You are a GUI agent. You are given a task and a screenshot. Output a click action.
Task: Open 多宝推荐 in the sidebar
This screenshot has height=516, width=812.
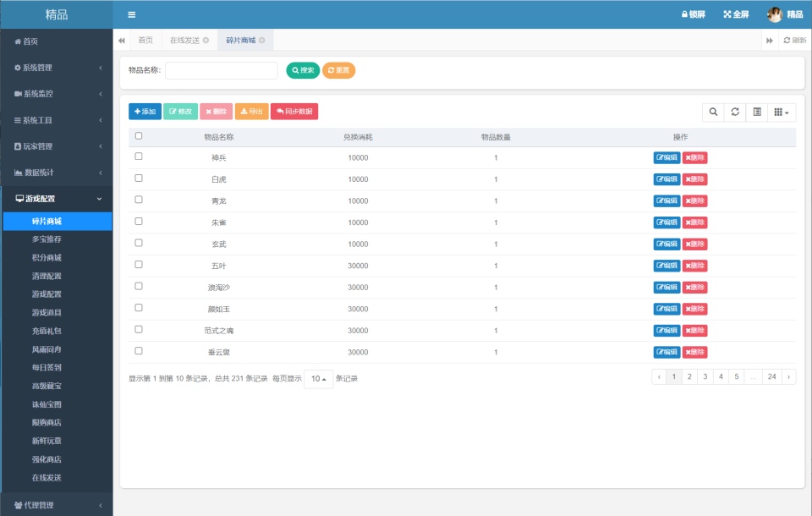coord(47,239)
